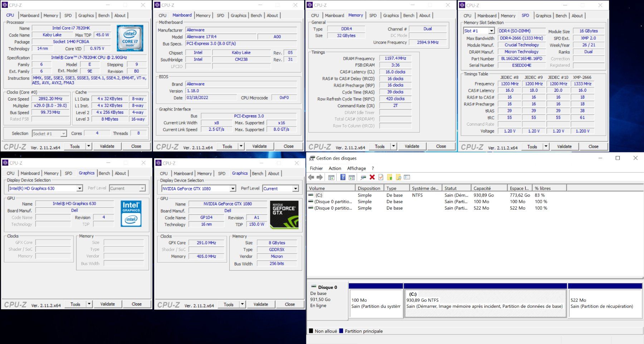Click the DRAM Frequency 1197.4 MHz value
The height and width of the screenshot is (344, 644).
pos(395,58)
